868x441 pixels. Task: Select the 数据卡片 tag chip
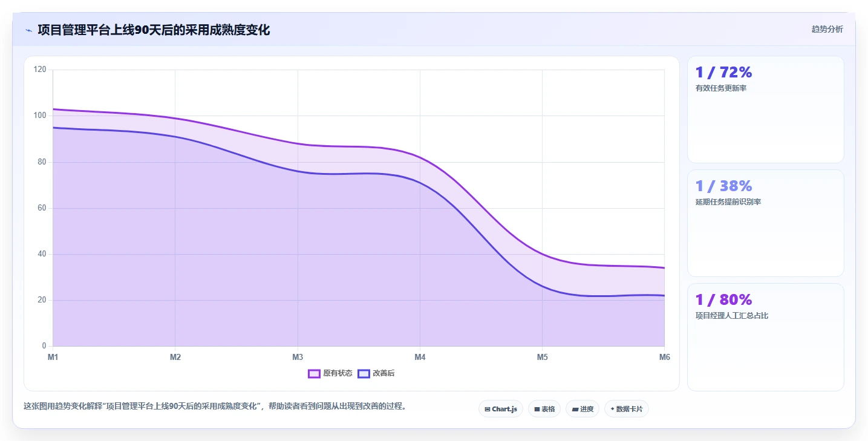coord(627,409)
